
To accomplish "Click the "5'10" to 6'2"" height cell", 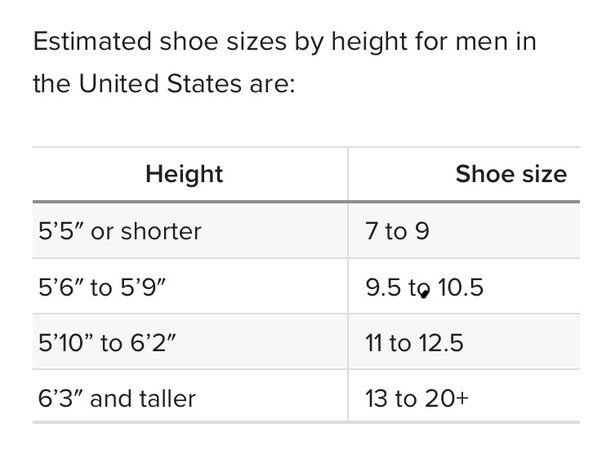I will tap(109, 344).
